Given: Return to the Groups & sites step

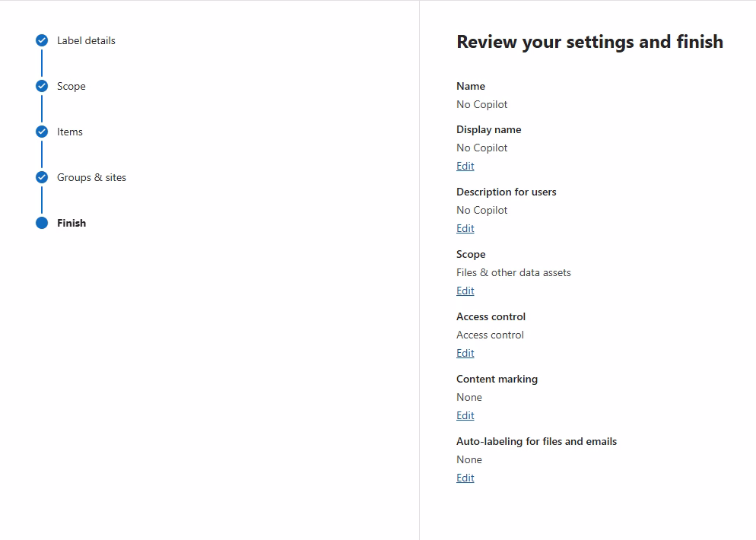Looking at the screenshot, I should tap(91, 177).
